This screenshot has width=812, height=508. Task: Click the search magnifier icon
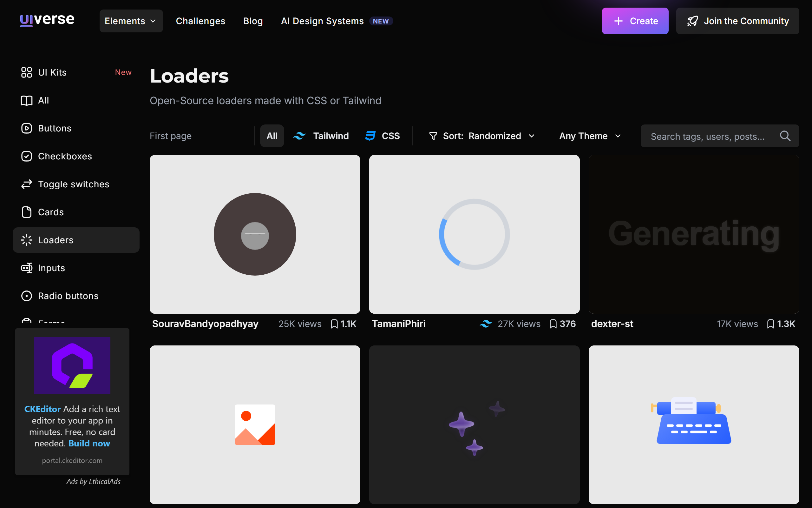[x=785, y=136]
